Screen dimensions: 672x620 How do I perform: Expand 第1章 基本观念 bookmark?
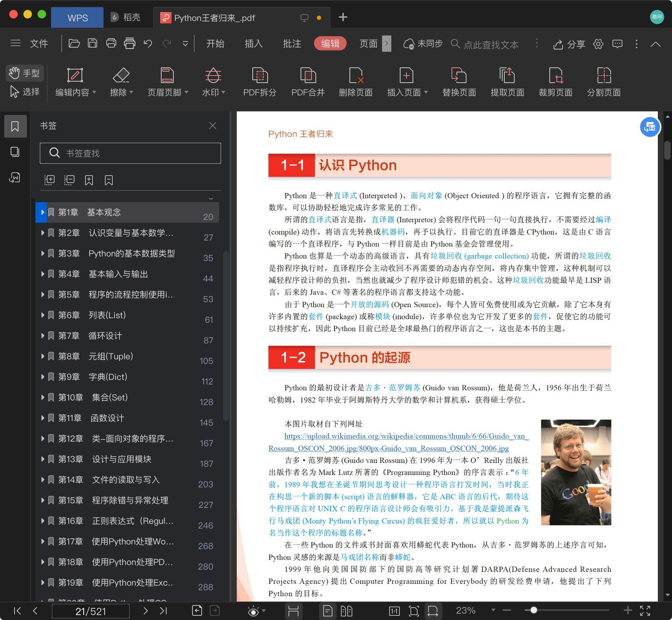click(42, 212)
